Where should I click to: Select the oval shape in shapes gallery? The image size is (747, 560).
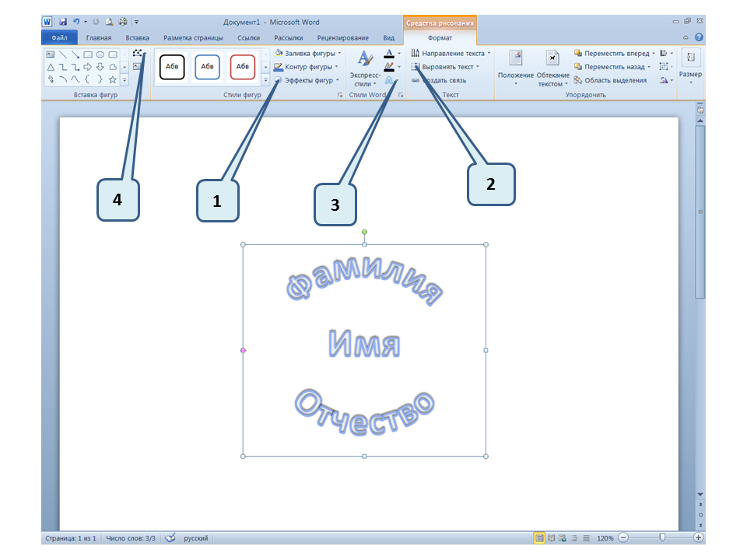pos(100,54)
